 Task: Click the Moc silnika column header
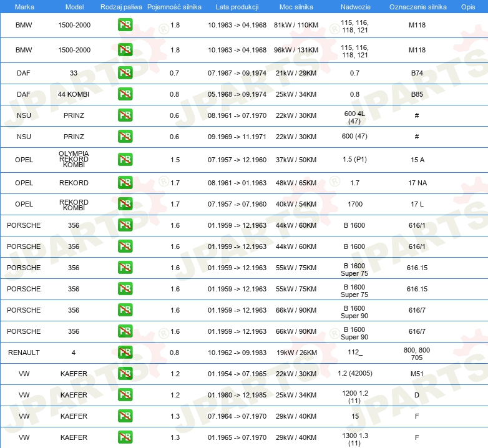click(x=296, y=7)
